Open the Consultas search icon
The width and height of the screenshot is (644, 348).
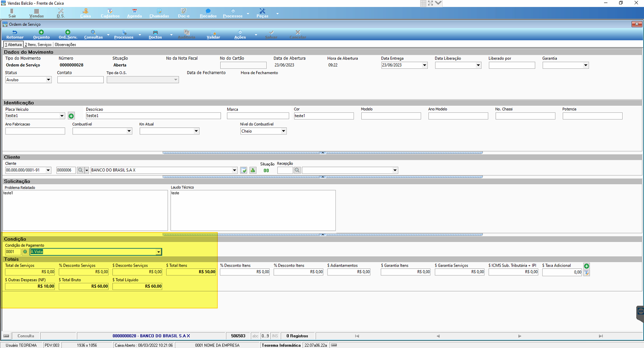coord(93,35)
